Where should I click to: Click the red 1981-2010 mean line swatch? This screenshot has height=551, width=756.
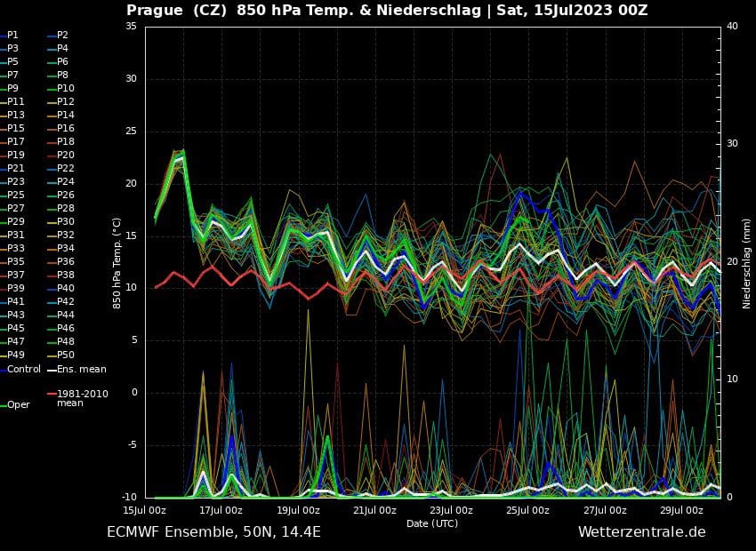tap(52, 394)
